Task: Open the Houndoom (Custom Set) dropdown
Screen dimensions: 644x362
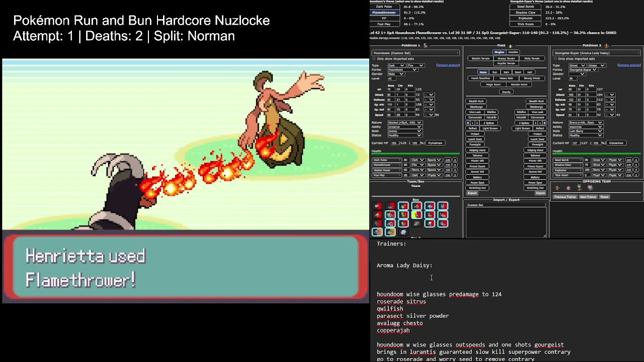Action: pyautogui.click(x=416, y=53)
